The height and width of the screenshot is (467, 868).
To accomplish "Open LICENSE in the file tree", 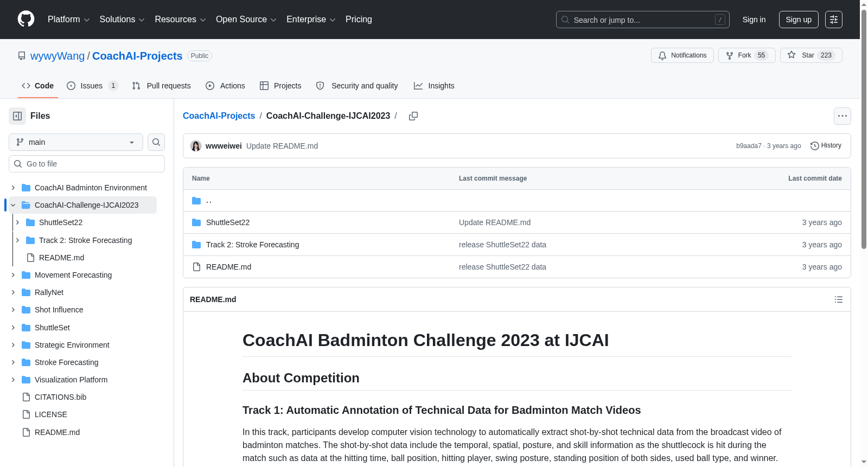I will [51, 414].
